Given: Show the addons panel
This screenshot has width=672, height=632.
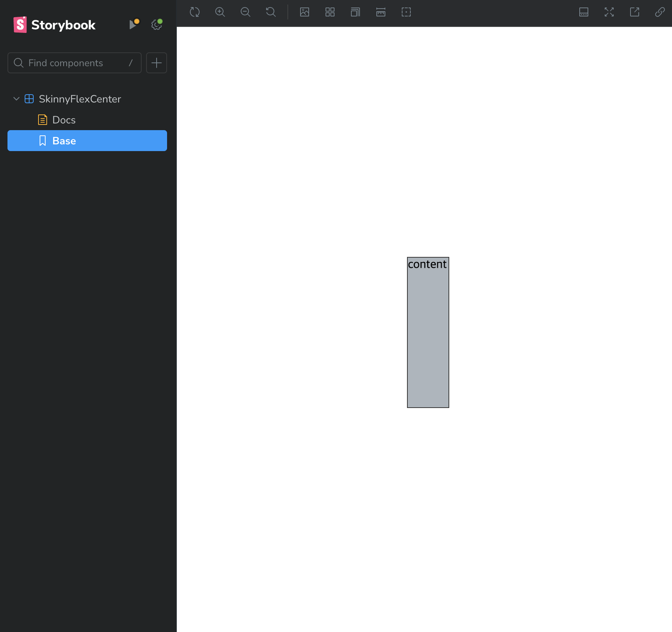Looking at the screenshot, I should click(584, 12).
